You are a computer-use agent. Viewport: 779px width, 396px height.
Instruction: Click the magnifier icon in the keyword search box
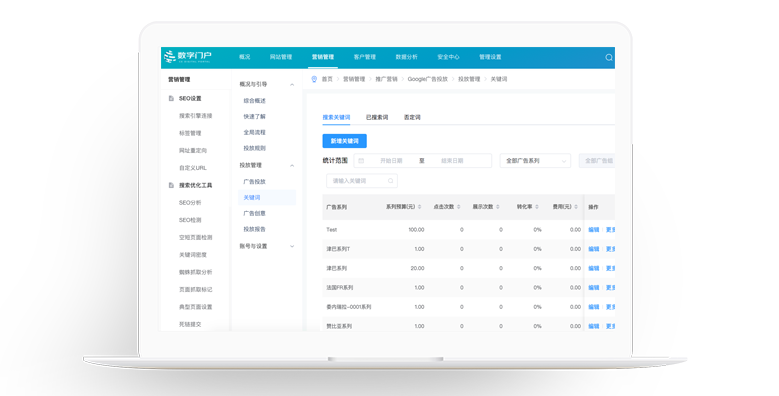click(x=390, y=181)
